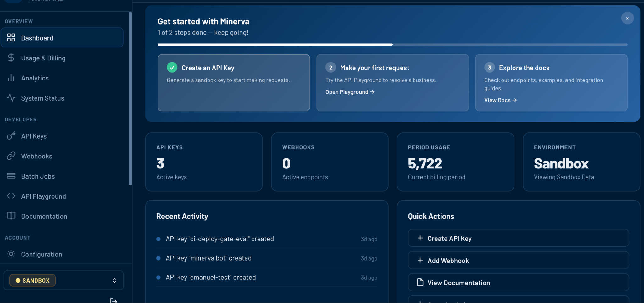This screenshot has height=303, width=644.
Task: Click the document icon beside View Documentation
Action: 420,282
